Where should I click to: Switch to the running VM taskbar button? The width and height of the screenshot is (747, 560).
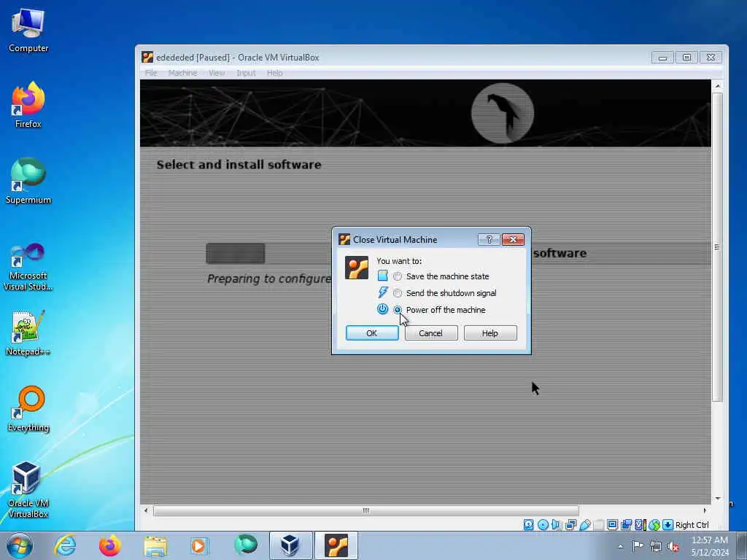(336, 545)
